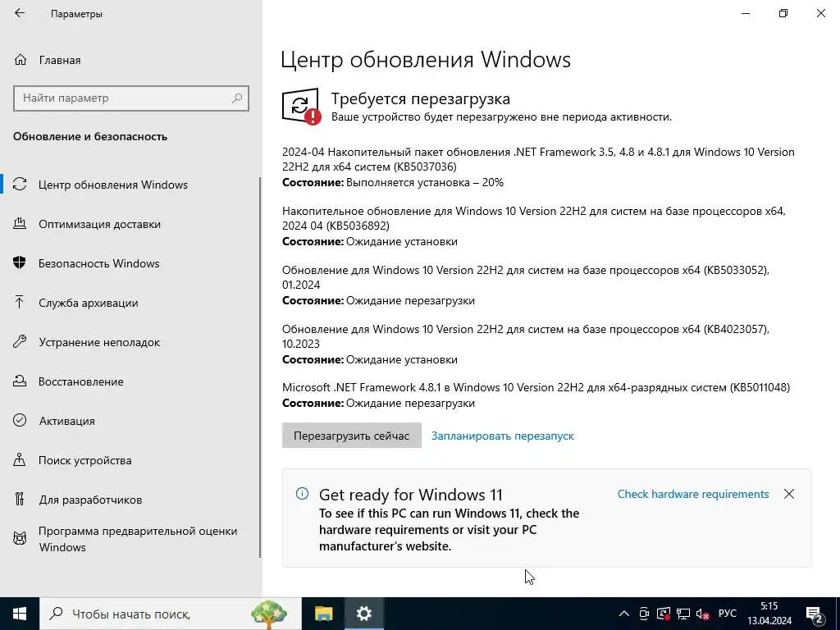Focus the Найти параметр search field
The width and height of the screenshot is (840, 630).
[130, 98]
